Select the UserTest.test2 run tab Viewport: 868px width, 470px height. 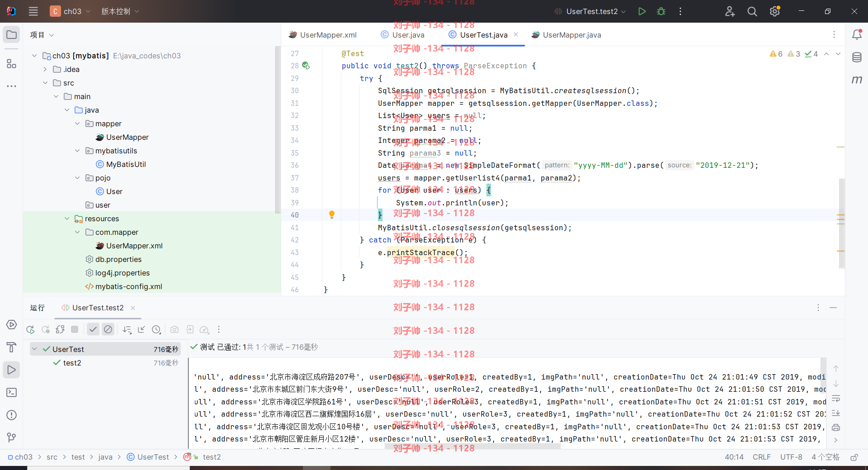click(93, 308)
